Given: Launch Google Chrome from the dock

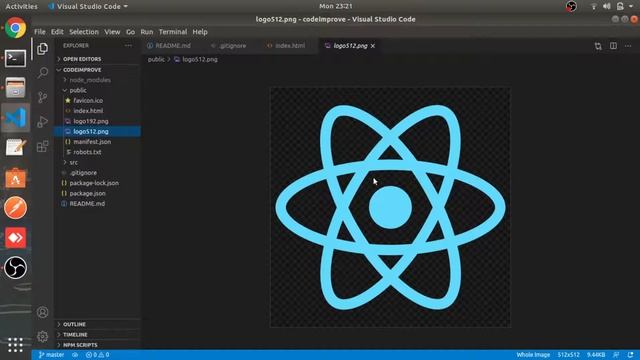Looking at the screenshot, I should point(16,28).
